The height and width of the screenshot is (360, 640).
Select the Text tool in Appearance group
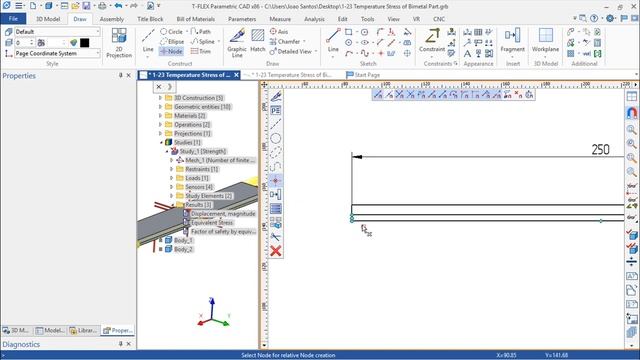pyautogui.click(x=467, y=53)
